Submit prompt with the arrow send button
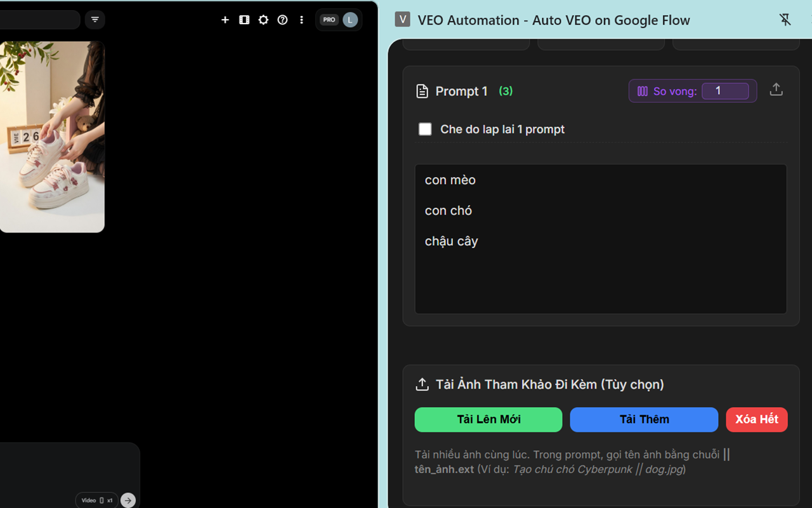This screenshot has height=508, width=812. 128,500
